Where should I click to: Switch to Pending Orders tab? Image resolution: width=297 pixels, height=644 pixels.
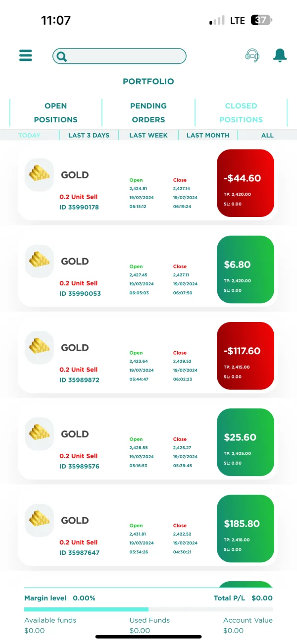click(148, 112)
